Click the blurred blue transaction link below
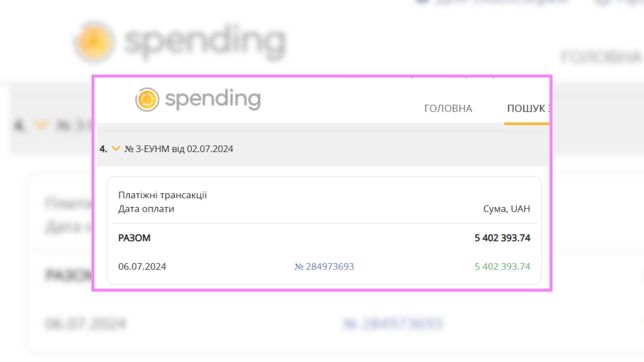The image size is (644, 362). click(393, 324)
